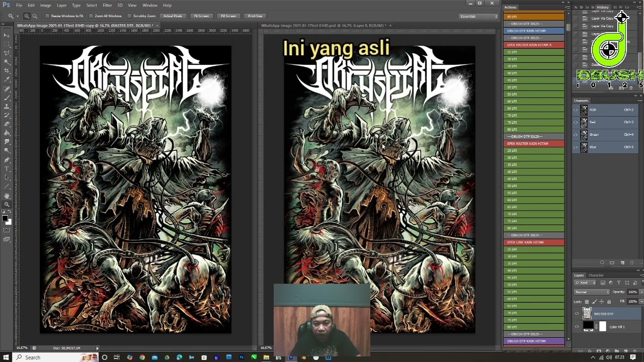Select the Path Selection tool

(x=7, y=177)
